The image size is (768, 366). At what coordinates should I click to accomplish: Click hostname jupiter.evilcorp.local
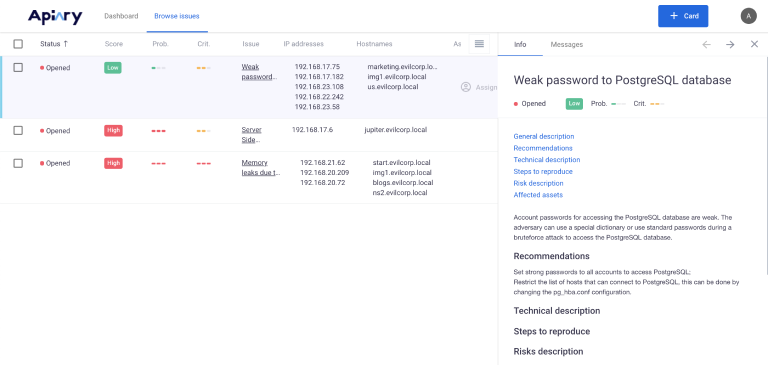click(x=395, y=130)
